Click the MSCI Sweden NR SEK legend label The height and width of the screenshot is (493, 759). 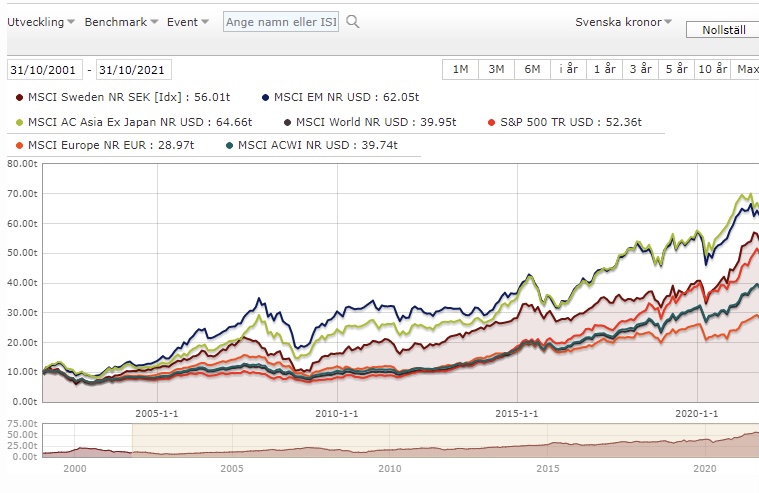(x=129, y=97)
